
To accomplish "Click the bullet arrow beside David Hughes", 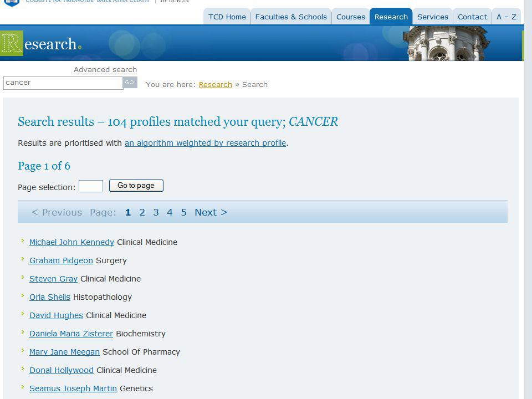I will pyautogui.click(x=22, y=314).
